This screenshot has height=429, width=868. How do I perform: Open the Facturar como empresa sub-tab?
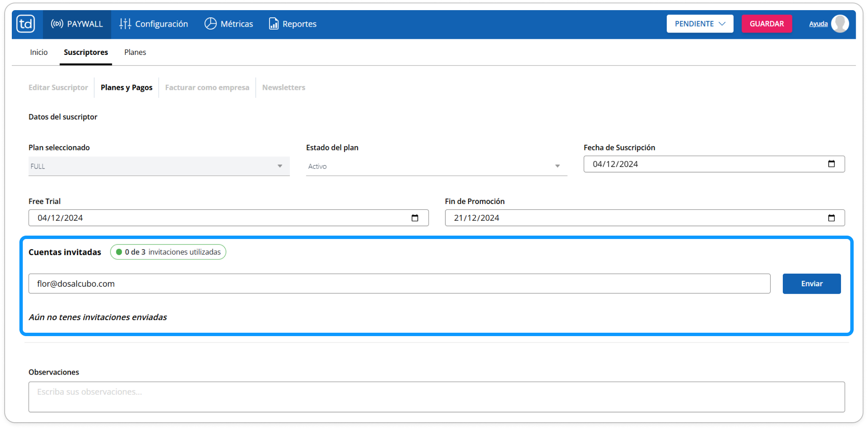tap(207, 87)
